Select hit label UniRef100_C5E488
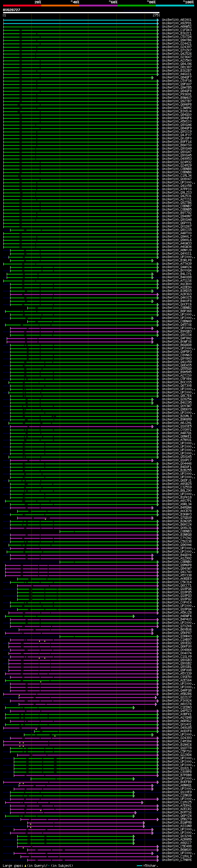Screen dimensions: 197x868 176,846
